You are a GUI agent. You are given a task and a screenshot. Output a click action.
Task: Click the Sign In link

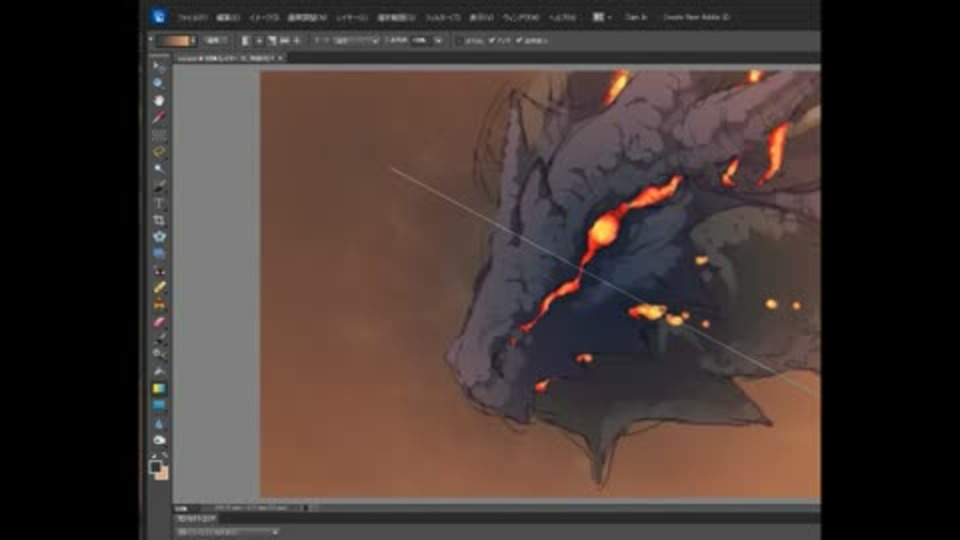(x=636, y=18)
